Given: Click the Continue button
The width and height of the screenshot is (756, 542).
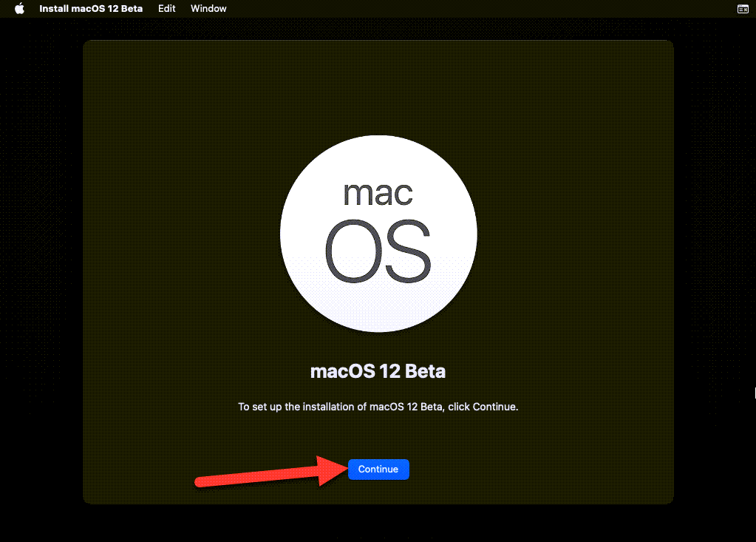Looking at the screenshot, I should [x=378, y=470].
